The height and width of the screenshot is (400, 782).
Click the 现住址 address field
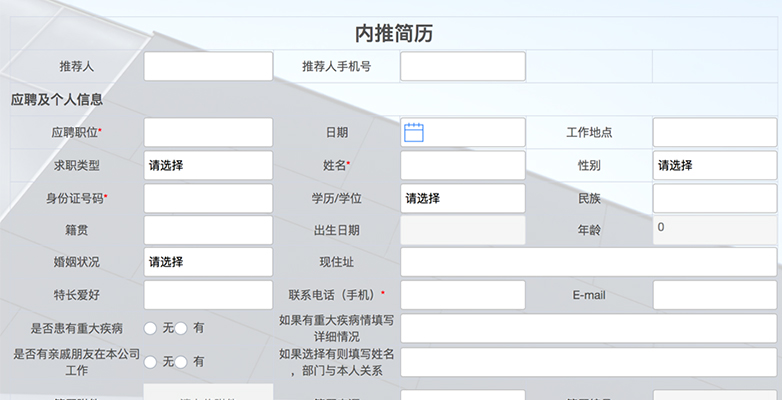[588, 262]
